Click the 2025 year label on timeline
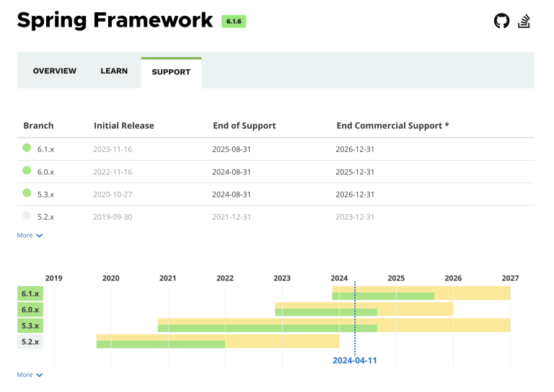 396,278
